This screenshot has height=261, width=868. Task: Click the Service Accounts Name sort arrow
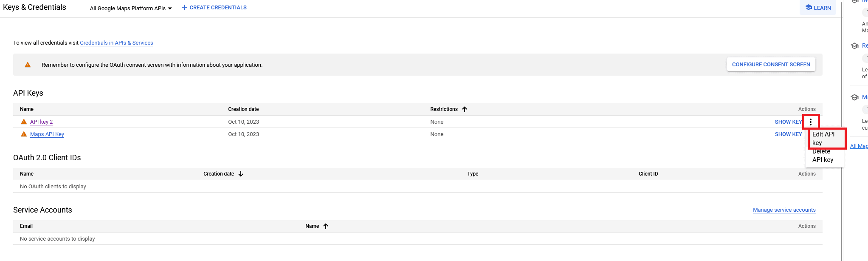click(x=326, y=226)
